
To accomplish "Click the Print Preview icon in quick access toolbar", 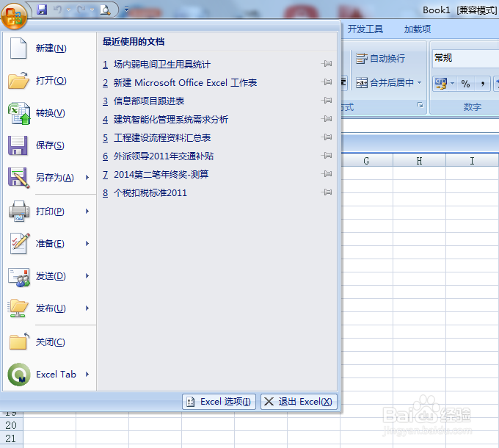I will pos(105,10).
